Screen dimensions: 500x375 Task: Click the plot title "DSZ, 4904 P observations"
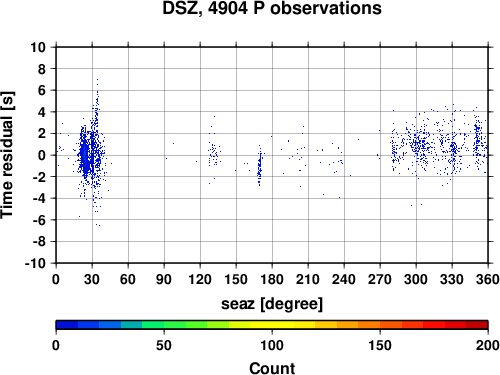[x=272, y=8]
